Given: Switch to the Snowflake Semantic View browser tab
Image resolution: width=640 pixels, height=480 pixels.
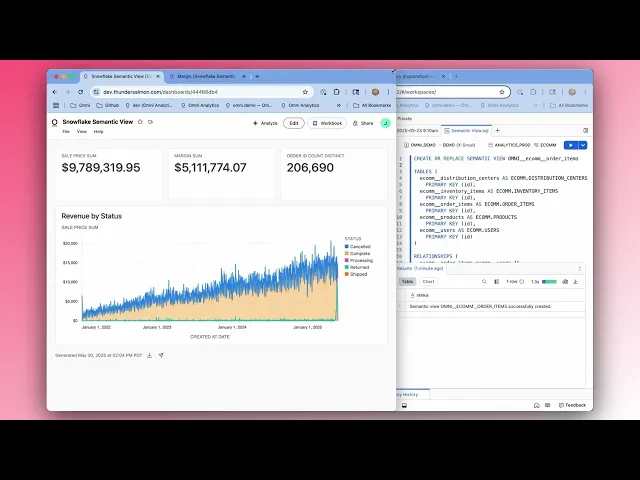Looking at the screenshot, I should [121, 76].
